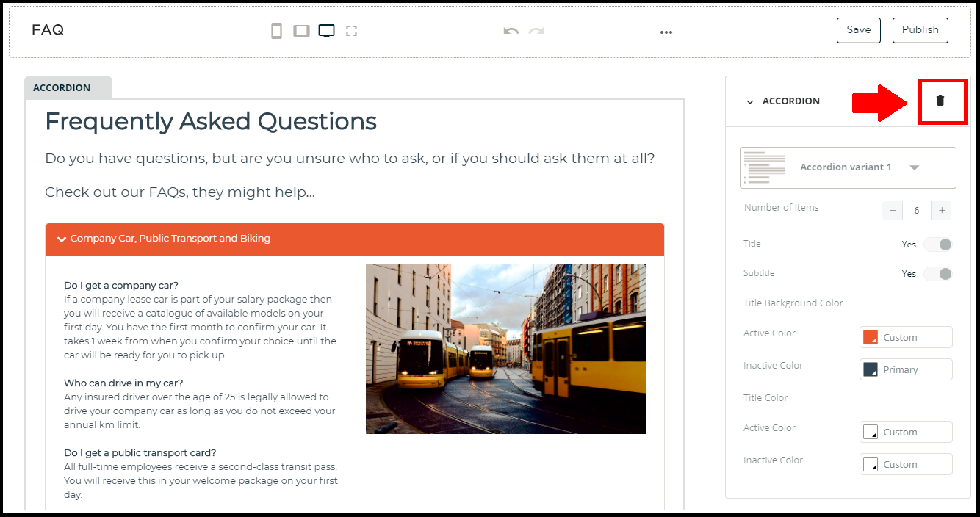The height and width of the screenshot is (517, 980).
Task: Open the three-dot more options menu
Action: [x=666, y=32]
